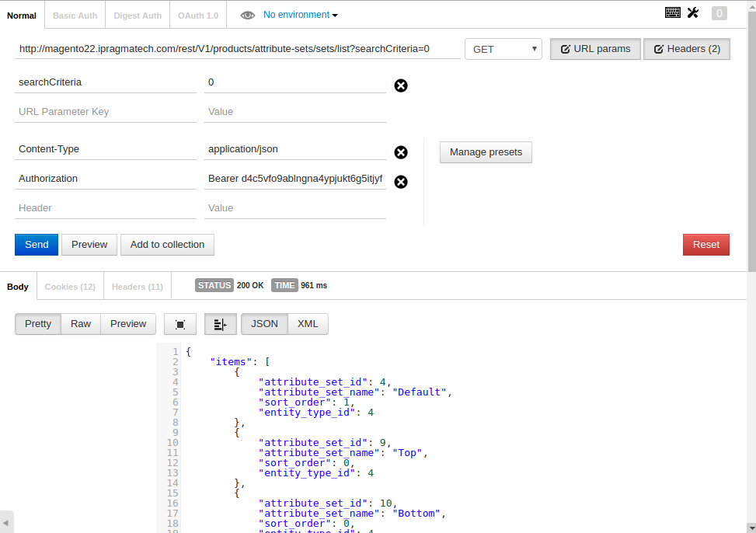The width and height of the screenshot is (756, 533).
Task: Toggle line wrap icon in response toolbar
Action: point(220,324)
